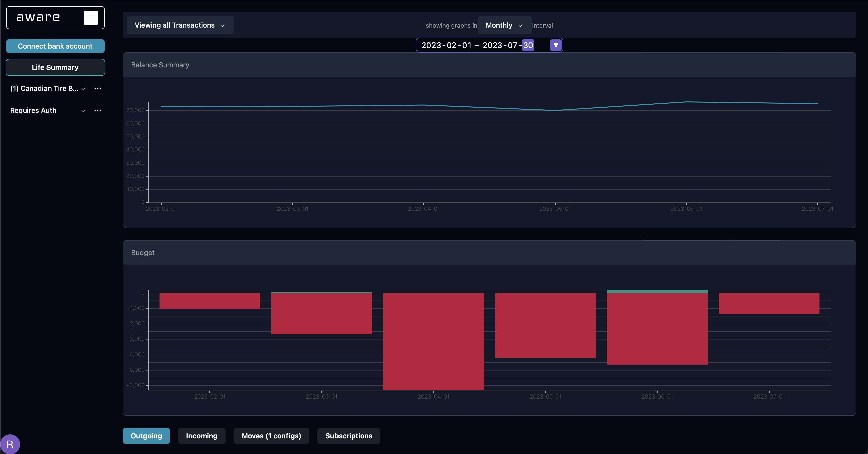The height and width of the screenshot is (454, 868).
Task: Switch to the Outgoing tab
Action: [x=146, y=436]
